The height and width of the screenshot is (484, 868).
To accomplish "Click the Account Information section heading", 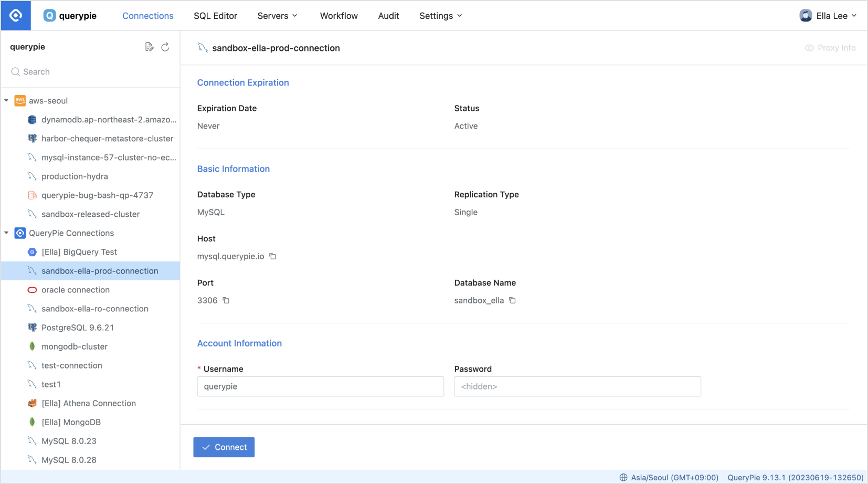I will pos(239,343).
